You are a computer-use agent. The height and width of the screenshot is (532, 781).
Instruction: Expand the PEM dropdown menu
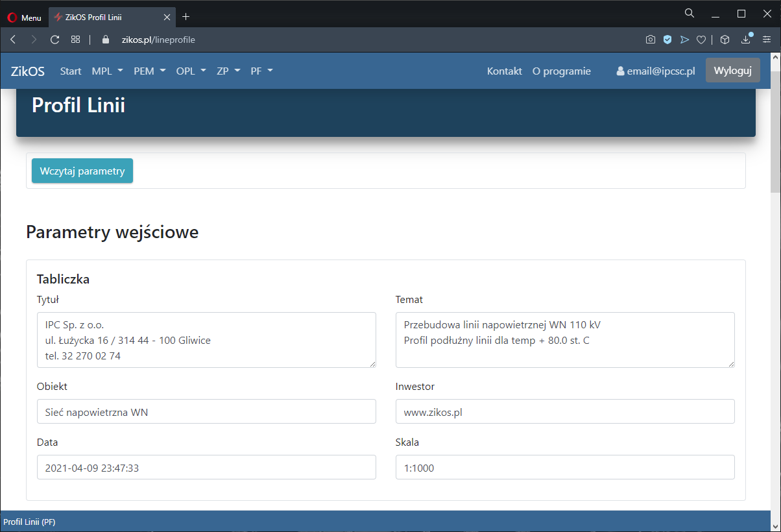point(150,71)
